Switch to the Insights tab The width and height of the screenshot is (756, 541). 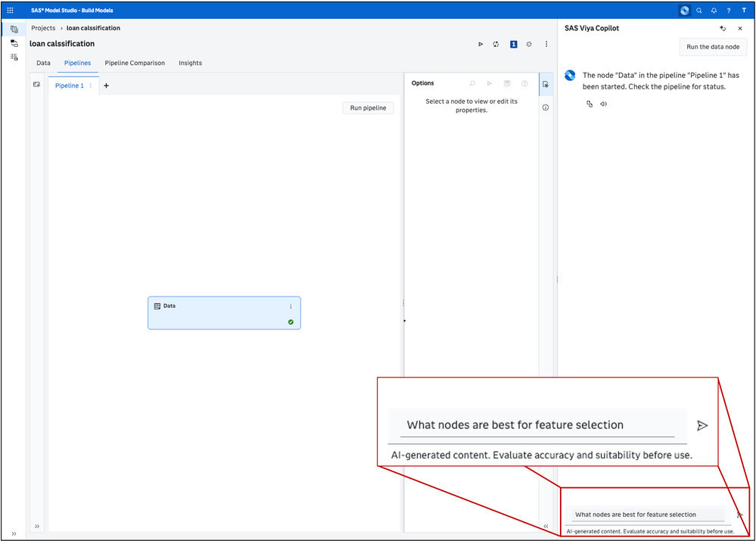tap(191, 63)
